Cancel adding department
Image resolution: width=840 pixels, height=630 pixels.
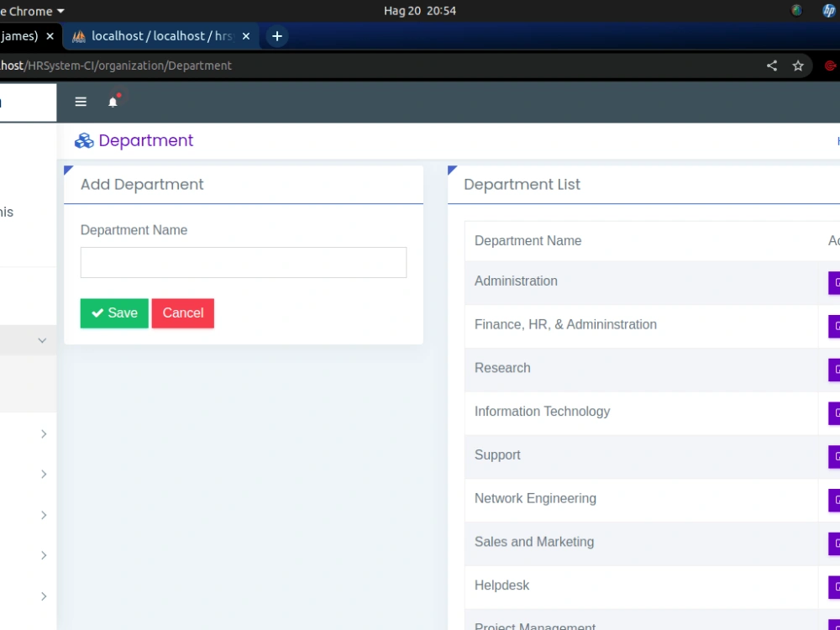pos(182,312)
